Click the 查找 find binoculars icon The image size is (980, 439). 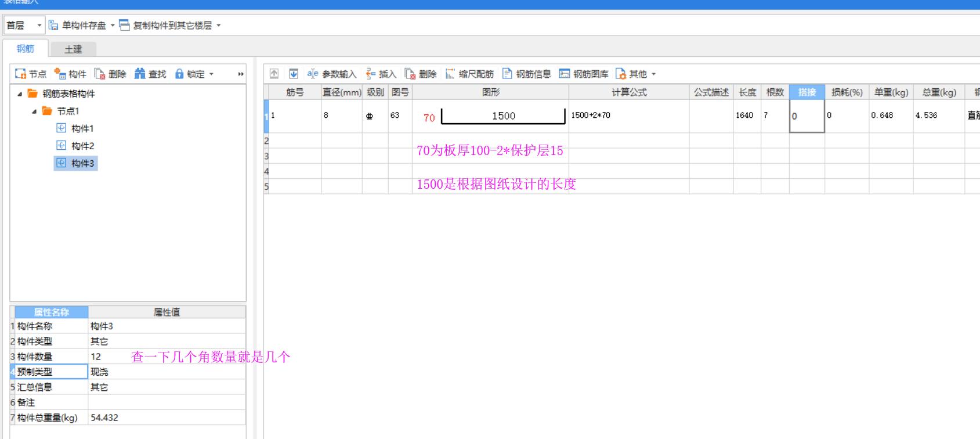click(140, 74)
